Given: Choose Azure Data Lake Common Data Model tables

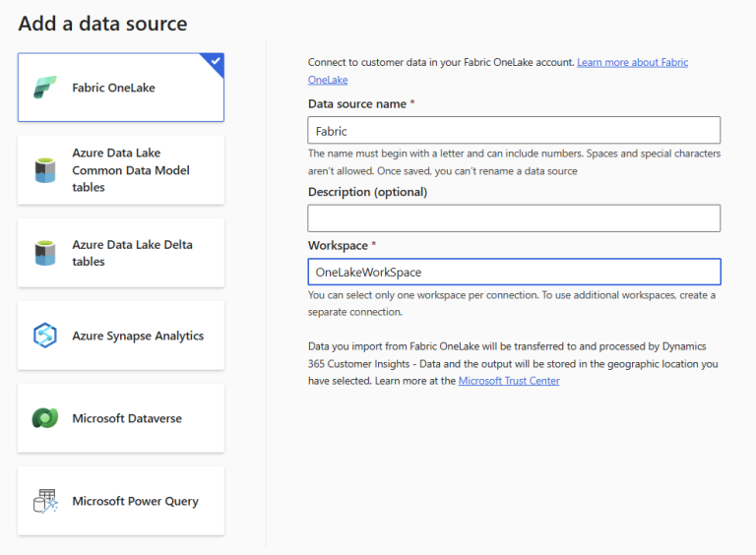Looking at the screenshot, I should [121, 170].
